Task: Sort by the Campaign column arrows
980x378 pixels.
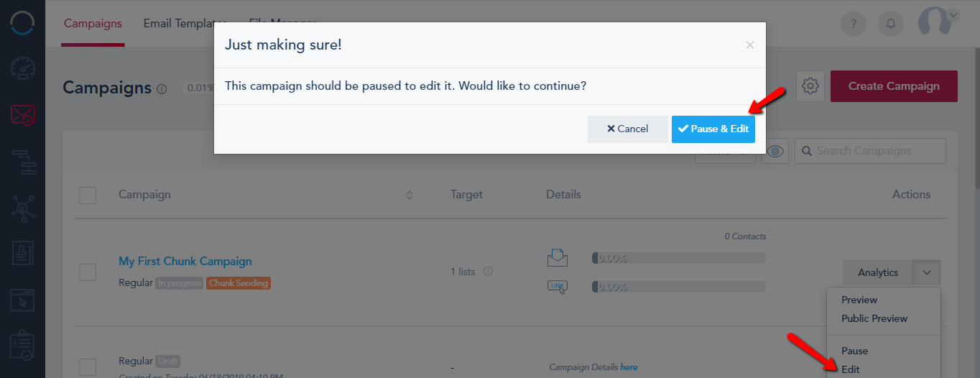Action: [410, 195]
